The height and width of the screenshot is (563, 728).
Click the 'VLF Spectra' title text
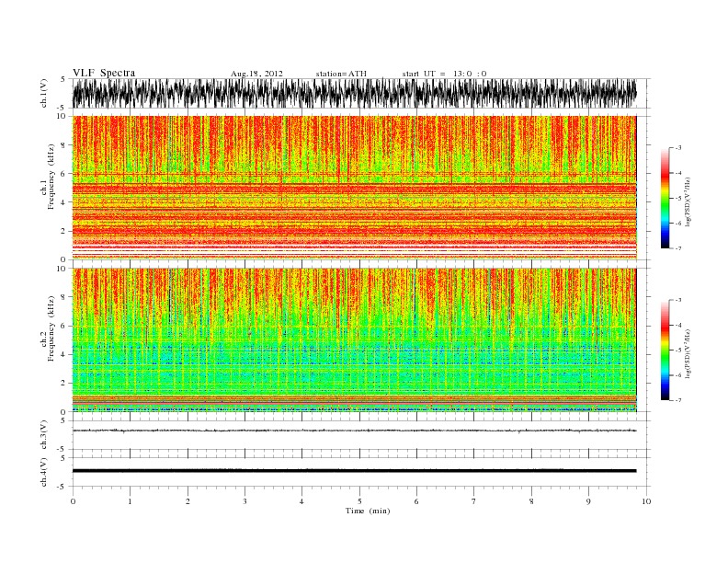pyautogui.click(x=104, y=73)
